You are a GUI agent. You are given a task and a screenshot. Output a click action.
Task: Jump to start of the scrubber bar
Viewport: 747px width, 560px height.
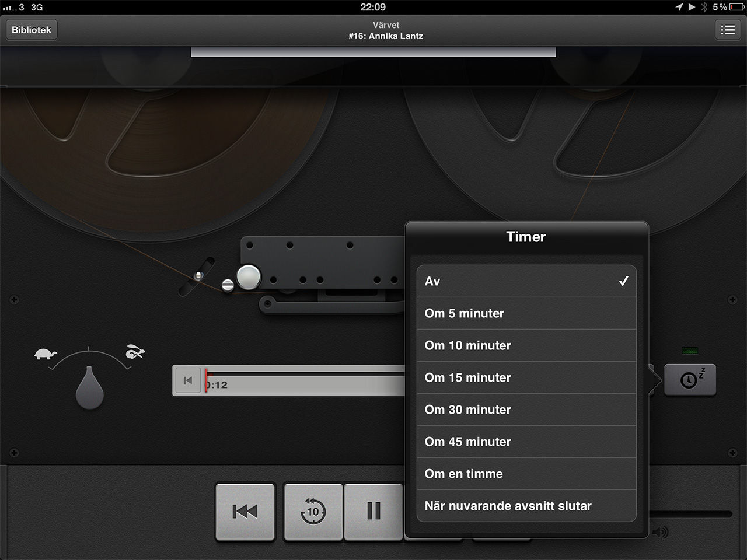point(188,380)
